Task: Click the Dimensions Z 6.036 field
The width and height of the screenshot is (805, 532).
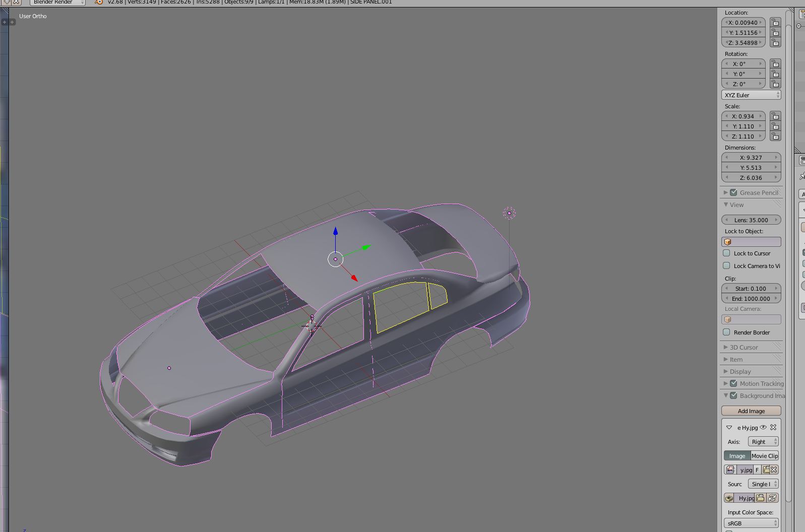Action: pos(751,178)
